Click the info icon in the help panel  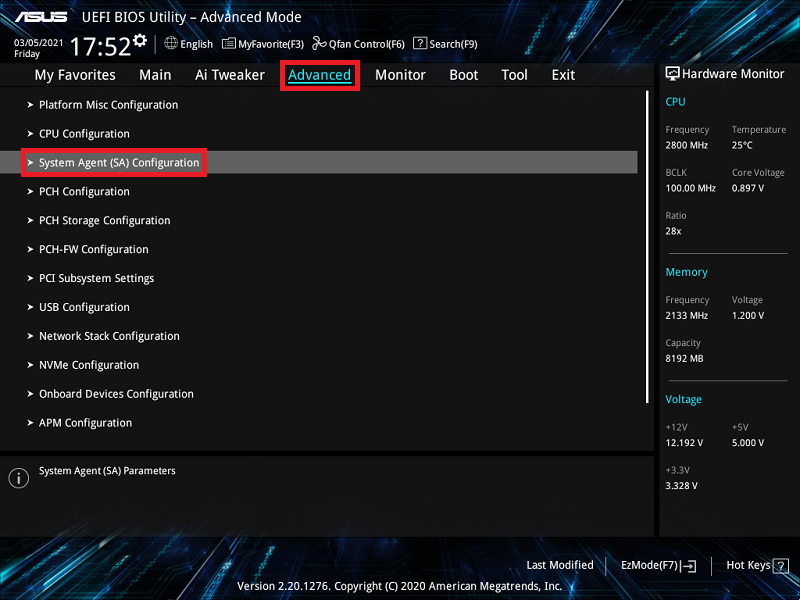point(18,478)
